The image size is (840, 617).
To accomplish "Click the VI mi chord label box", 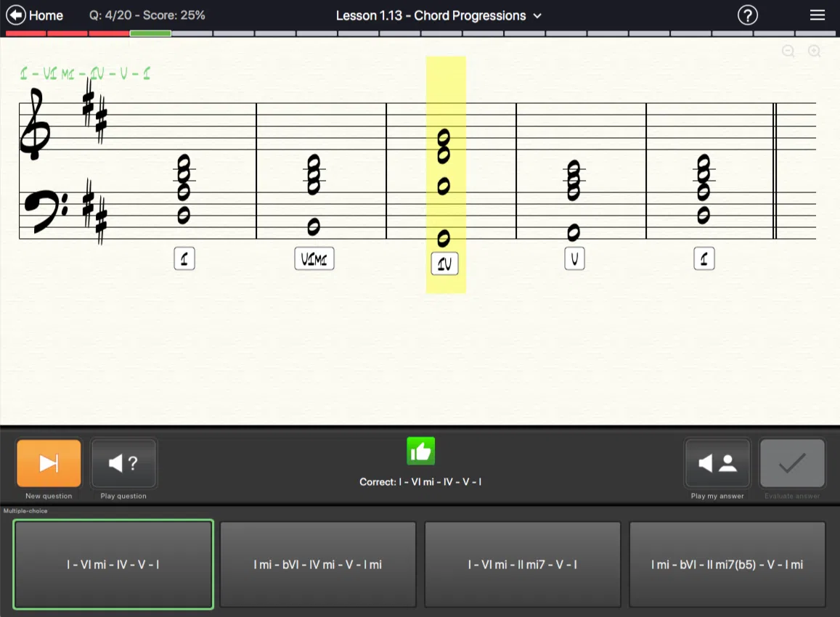I will click(314, 258).
